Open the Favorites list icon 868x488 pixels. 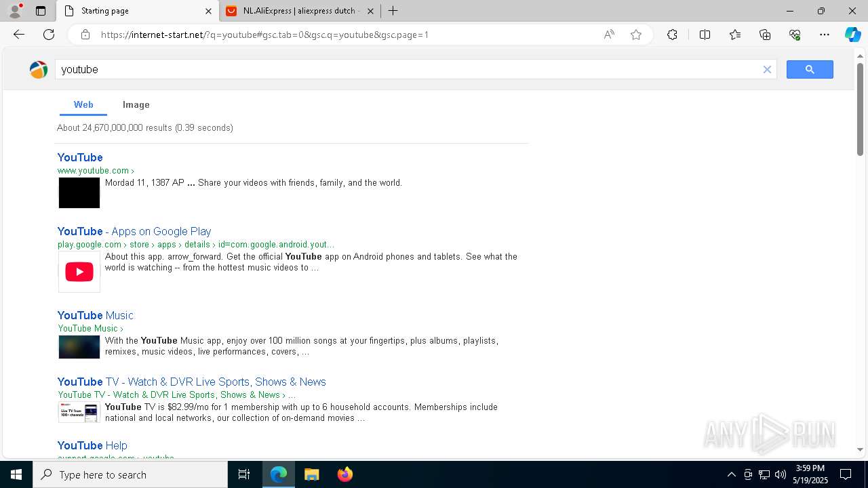(735, 35)
